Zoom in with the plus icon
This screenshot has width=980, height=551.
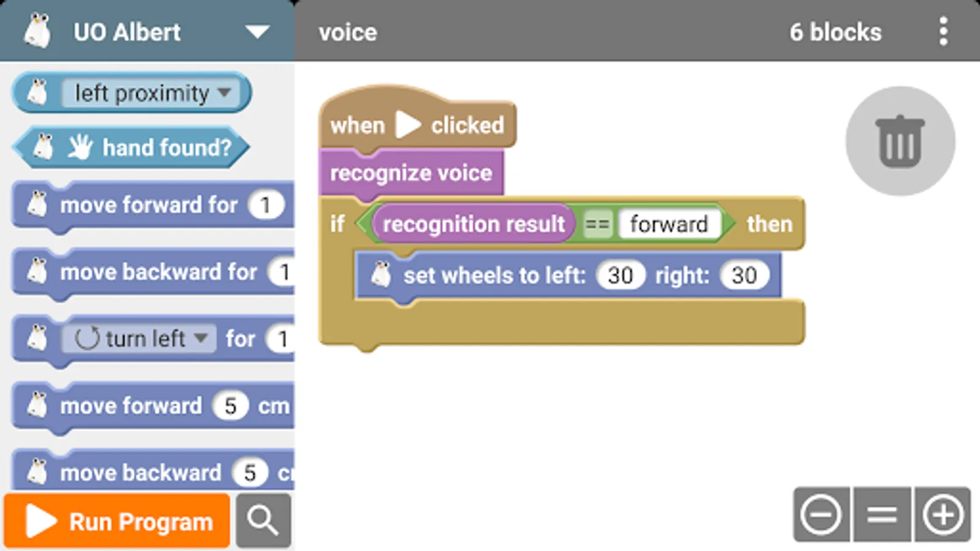click(x=943, y=515)
